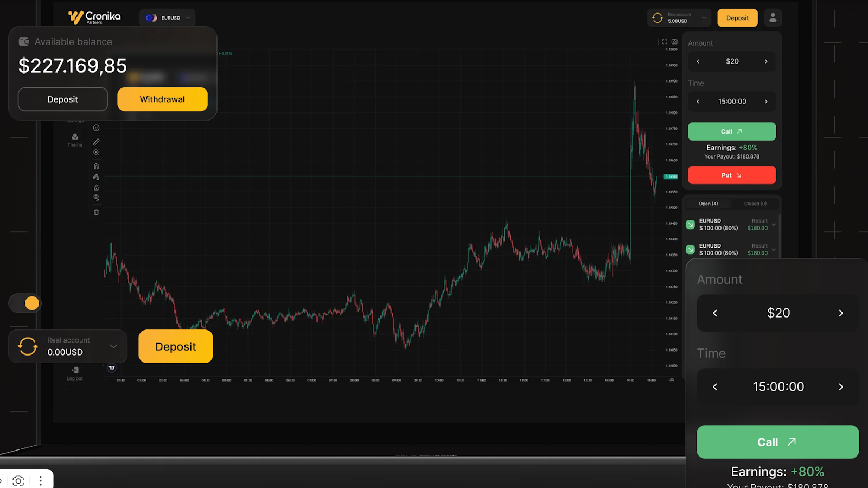Image resolution: width=868 pixels, height=488 pixels.
Task: Open the EURUSD currency pair dropdown
Action: [168, 18]
